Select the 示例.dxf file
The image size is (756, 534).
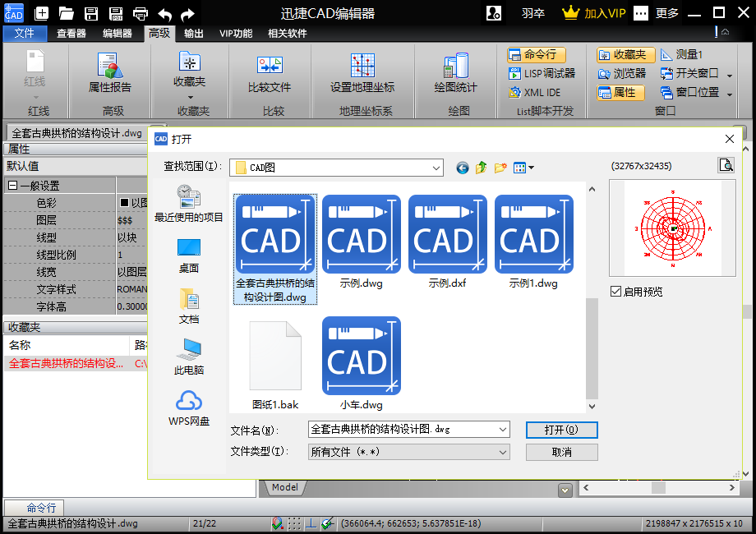[447, 242]
